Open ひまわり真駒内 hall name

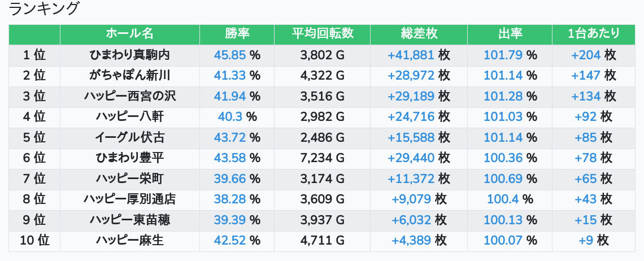(129, 55)
